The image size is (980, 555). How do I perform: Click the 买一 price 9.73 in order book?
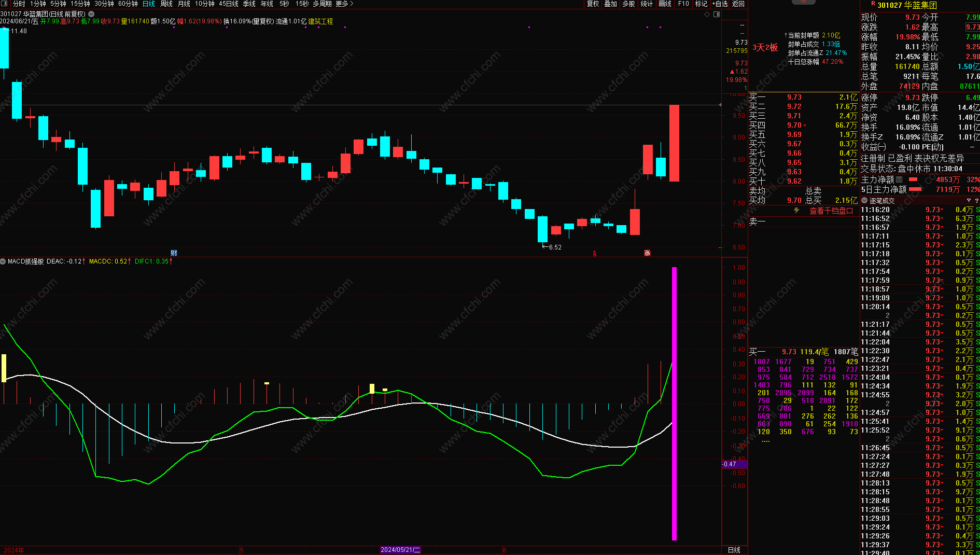[794, 97]
